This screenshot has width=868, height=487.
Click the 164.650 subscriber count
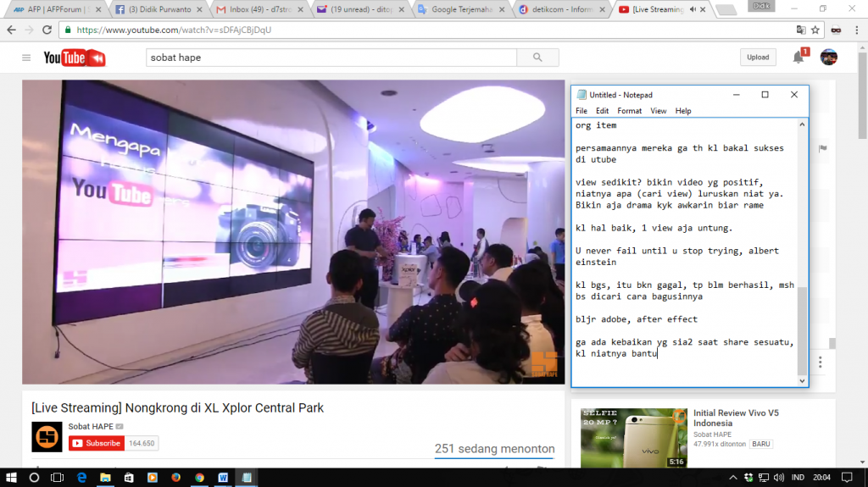(142, 443)
